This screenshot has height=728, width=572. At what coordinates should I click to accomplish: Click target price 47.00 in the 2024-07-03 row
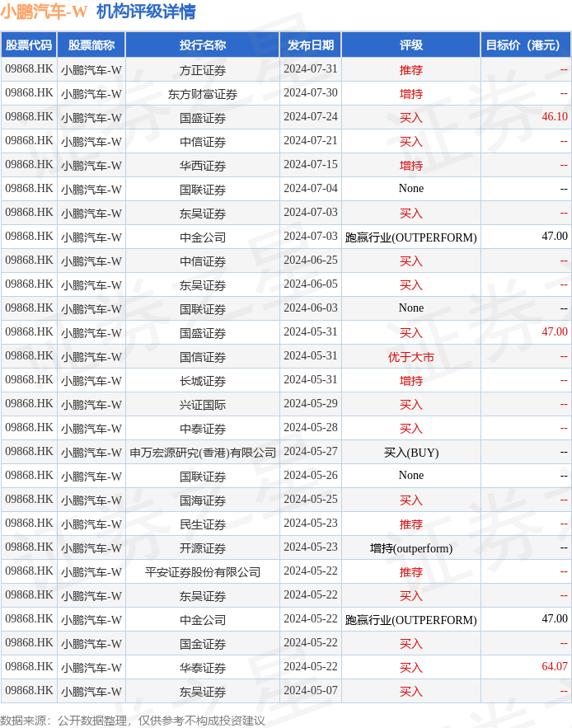click(555, 237)
